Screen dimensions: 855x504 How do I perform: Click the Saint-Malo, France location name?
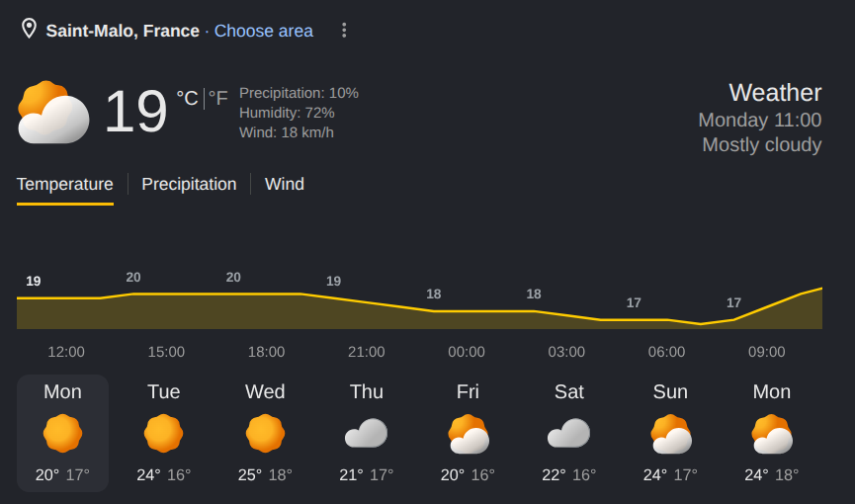(123, 31)
